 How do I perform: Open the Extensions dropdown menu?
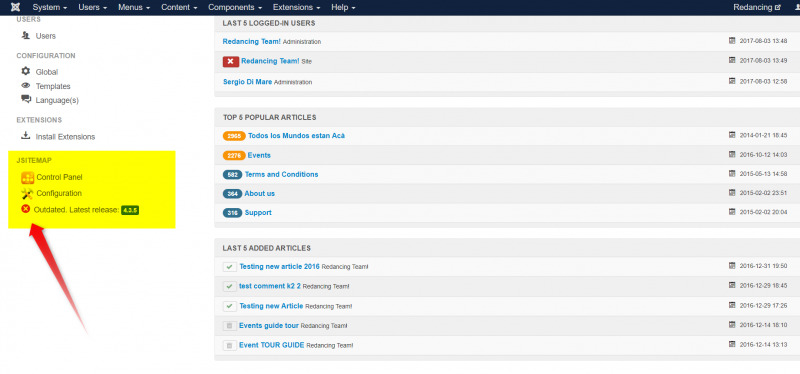[297, 8]
